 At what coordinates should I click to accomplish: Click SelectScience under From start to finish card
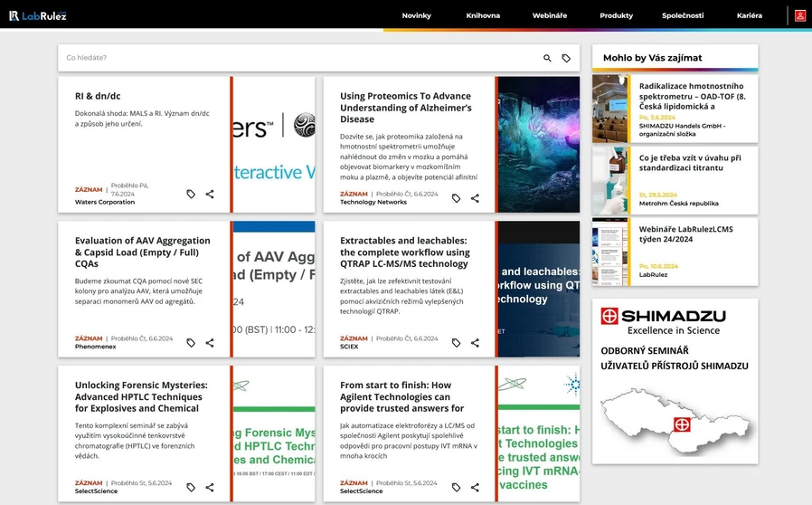[361, 491]
